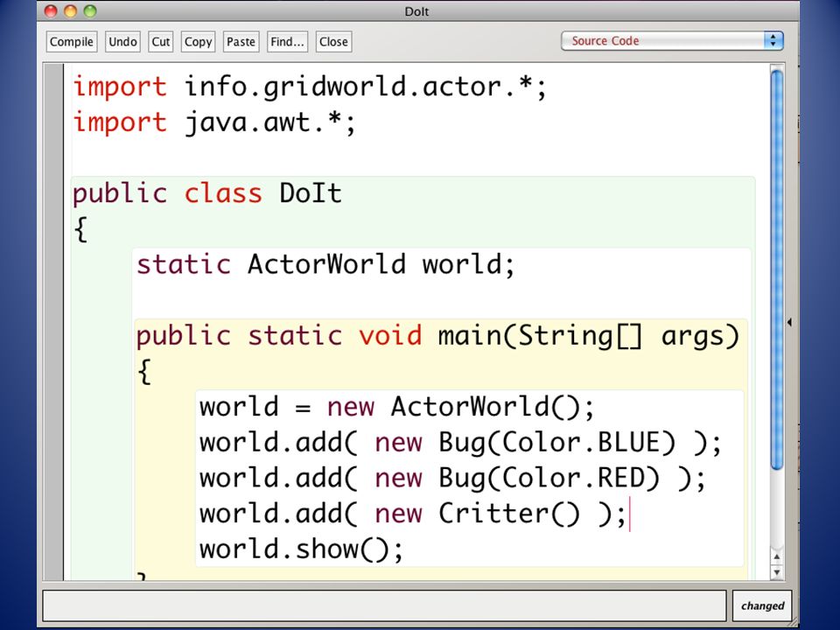840x630 pixels.
Task: Click the Compile button
Action: [x=71, y=42]
